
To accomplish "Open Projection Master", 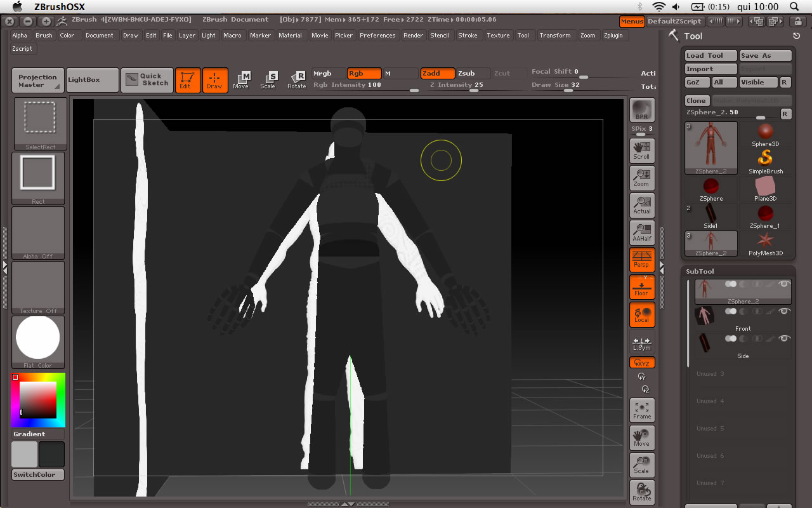I will [x=38, y=81].
